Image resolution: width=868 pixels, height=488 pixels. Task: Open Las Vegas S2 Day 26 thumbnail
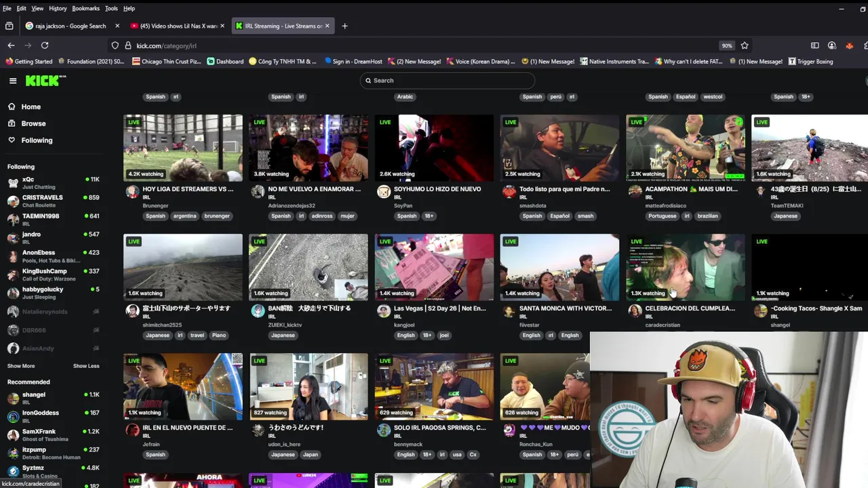pyautogui.click(x=434, y=267)
